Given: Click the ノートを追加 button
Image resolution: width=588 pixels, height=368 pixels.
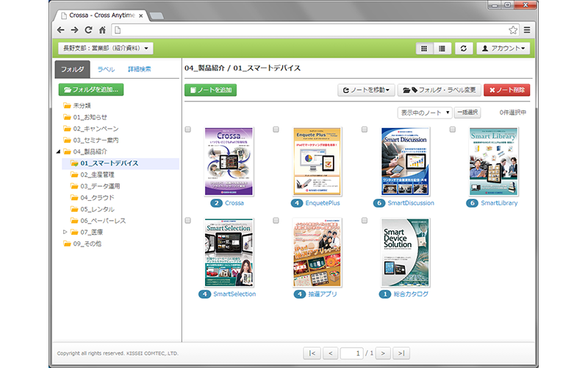Looking at the screenshot, I should pyautogui.click(x=210, y=90).
